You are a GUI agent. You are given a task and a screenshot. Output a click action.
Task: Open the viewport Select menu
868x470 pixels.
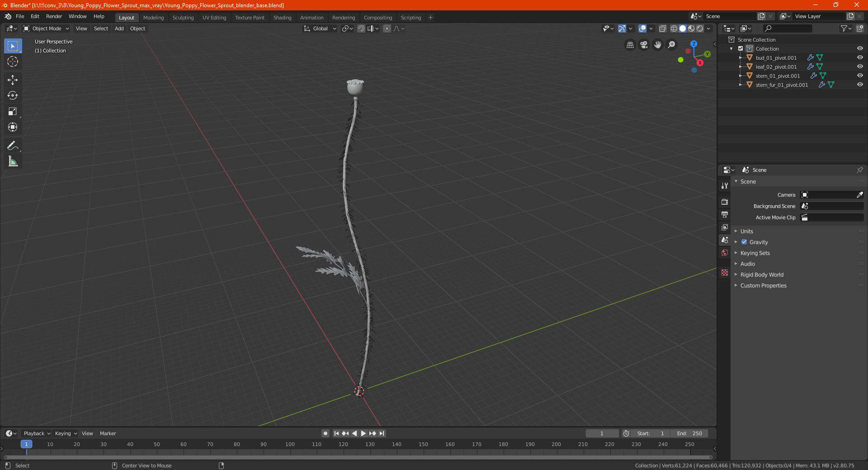tap(101, 28)
